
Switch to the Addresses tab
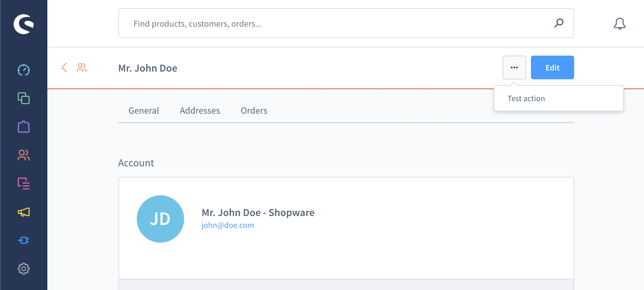click(x=200, y=111)
